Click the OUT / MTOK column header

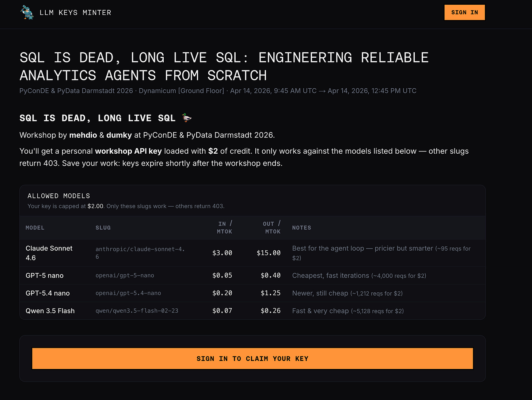[x=272, y=227]
